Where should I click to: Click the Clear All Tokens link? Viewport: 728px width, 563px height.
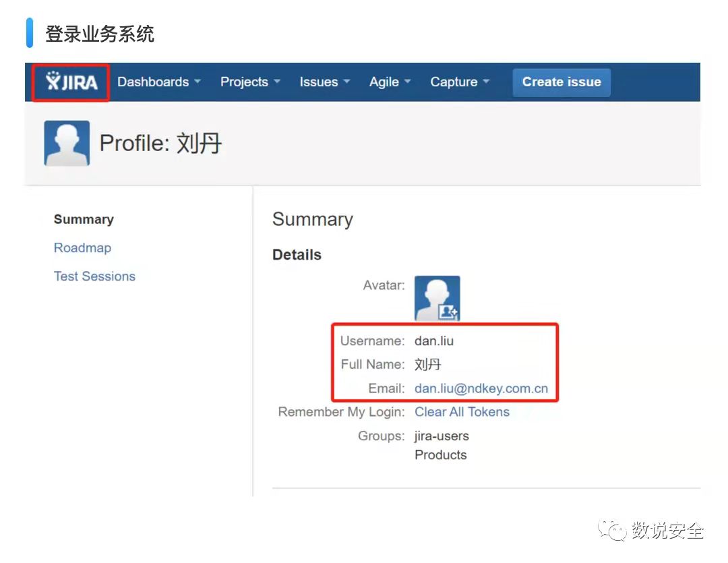(462, 412)
